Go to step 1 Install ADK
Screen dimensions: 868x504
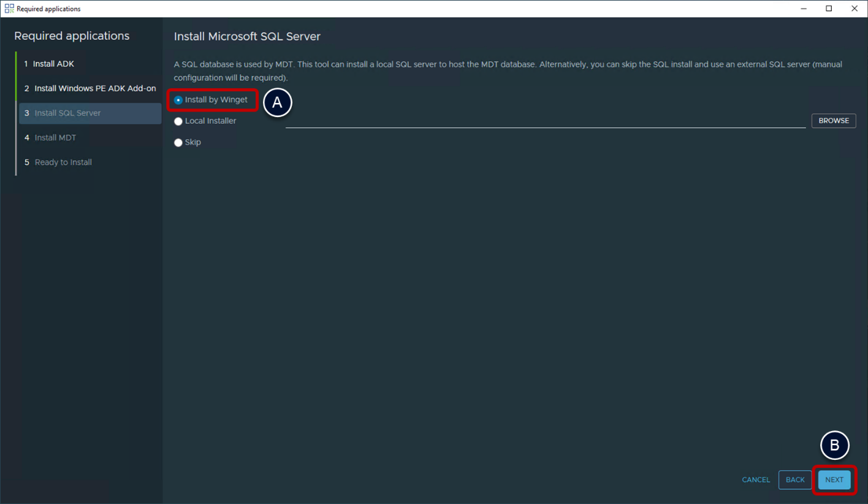(x=53, y=64)
